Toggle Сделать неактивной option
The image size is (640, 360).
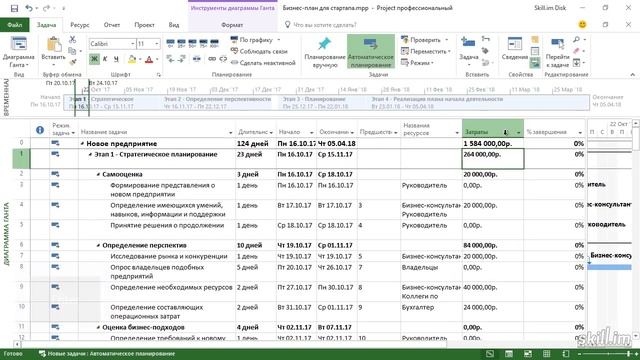pyautogui.click(x=263, y=63)
